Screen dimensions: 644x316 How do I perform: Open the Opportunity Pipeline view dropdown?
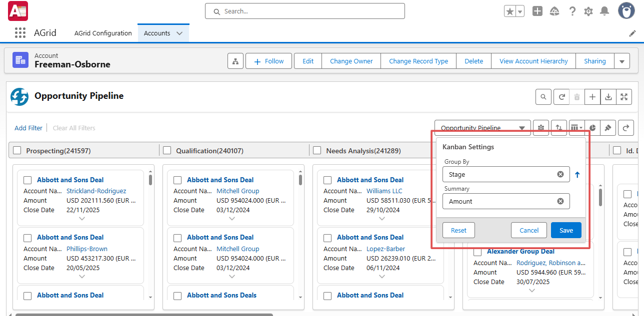point(482,128)
